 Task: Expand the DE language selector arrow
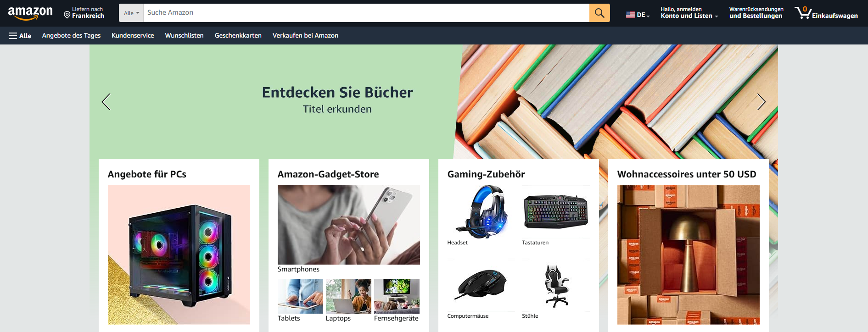pyautogui.click(x=648, y=16)
